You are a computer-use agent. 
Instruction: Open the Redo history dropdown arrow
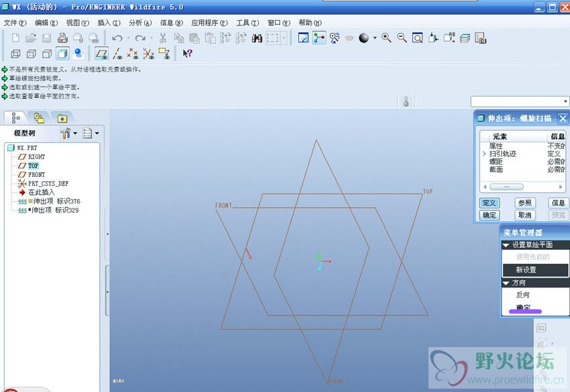coord(152,38)
